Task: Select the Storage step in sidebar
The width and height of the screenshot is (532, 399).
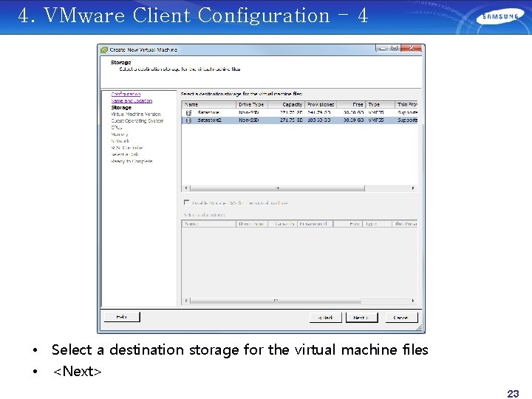Action: pos(121,107)
